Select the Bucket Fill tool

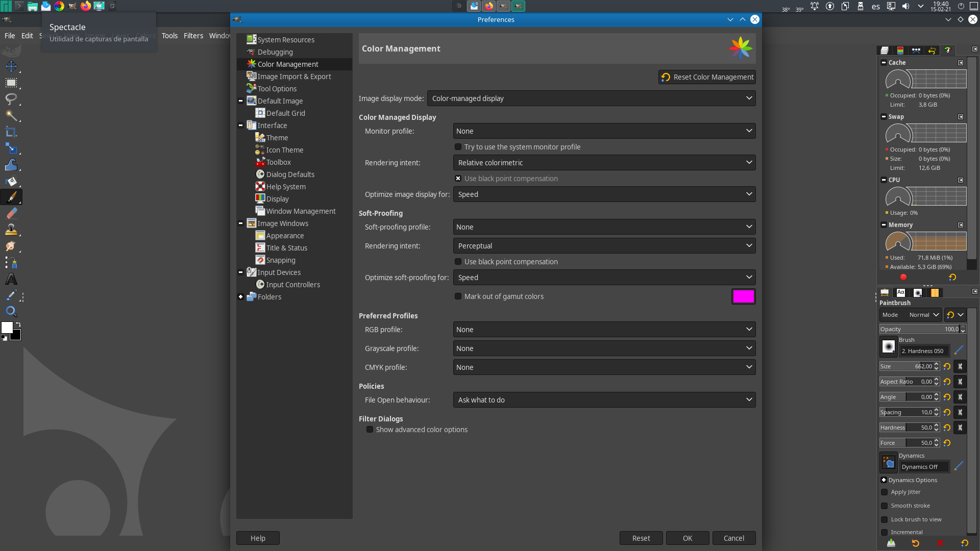tap(11, 181)
